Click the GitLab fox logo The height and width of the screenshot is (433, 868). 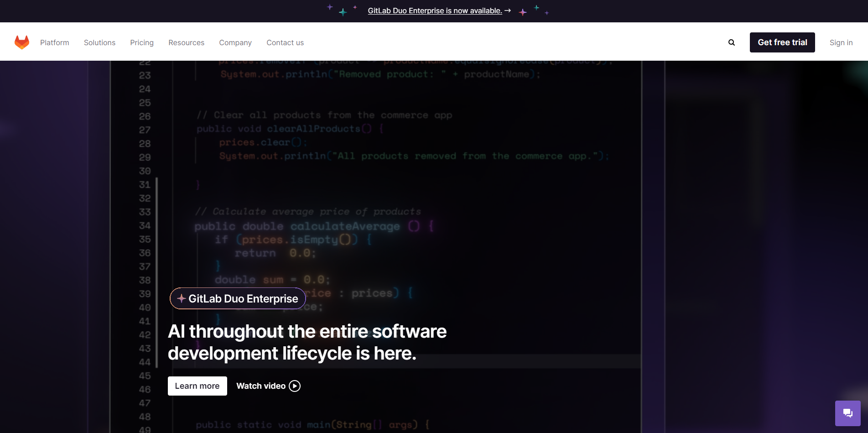[21, 42]
